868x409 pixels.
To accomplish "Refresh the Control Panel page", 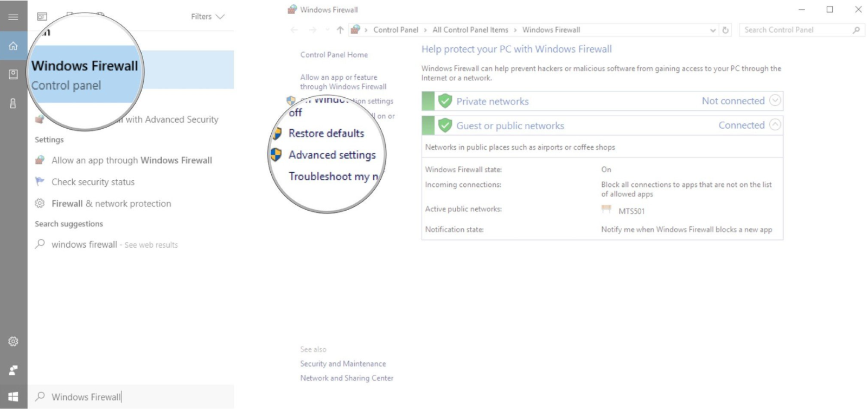I will [x=725, y=30].
